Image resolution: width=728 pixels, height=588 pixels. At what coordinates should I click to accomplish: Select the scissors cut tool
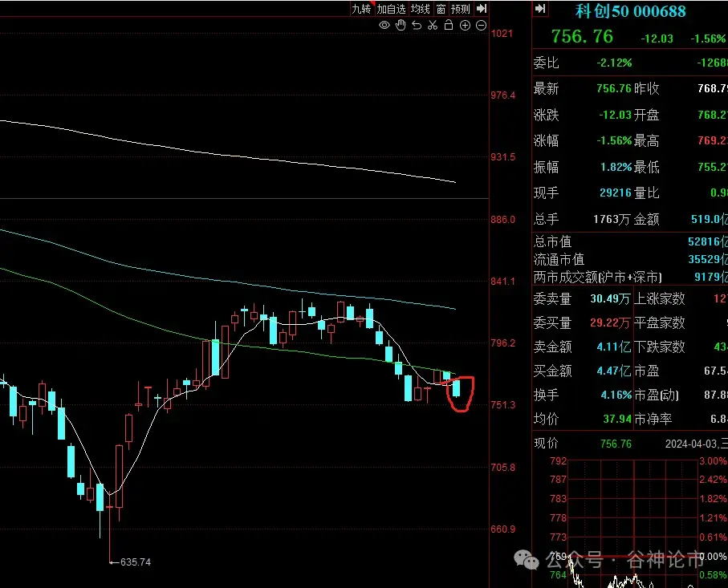coord(433,26)
